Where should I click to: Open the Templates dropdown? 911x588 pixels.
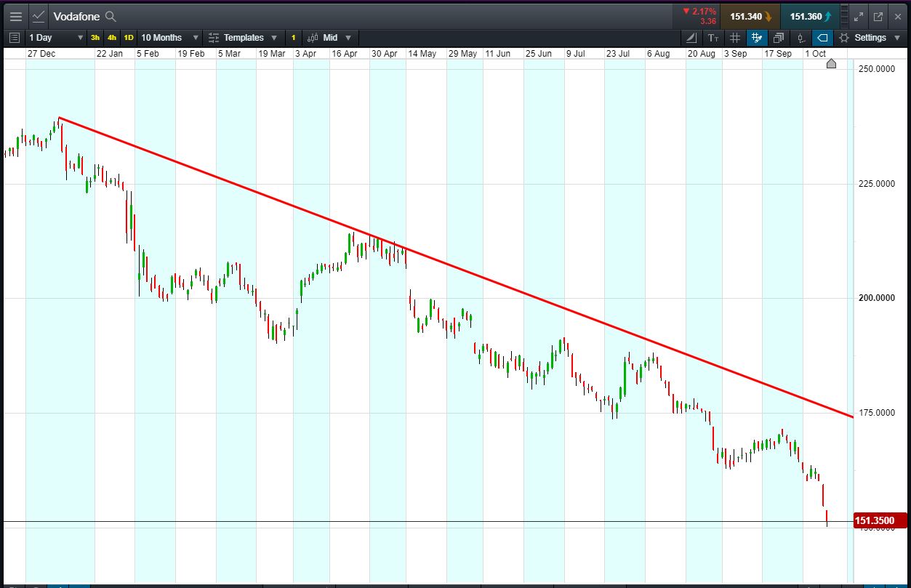(243, 38)
